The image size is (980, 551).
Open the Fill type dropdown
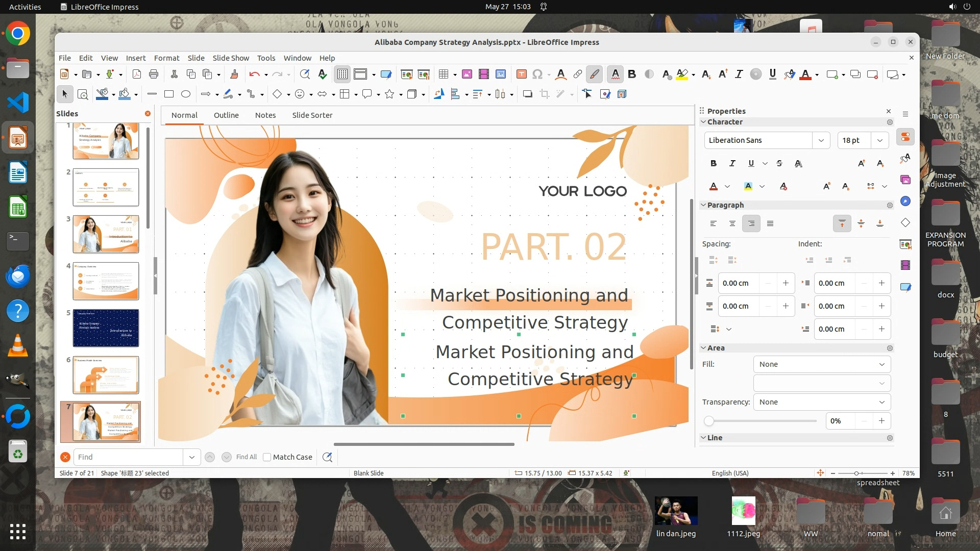click(x=822, y=364)
